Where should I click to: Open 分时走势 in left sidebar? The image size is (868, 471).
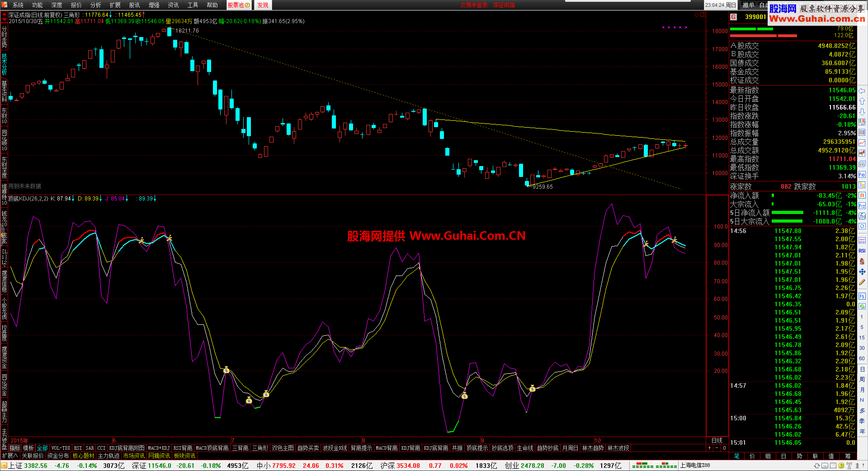pyautogui.click(x=4, y=37)
